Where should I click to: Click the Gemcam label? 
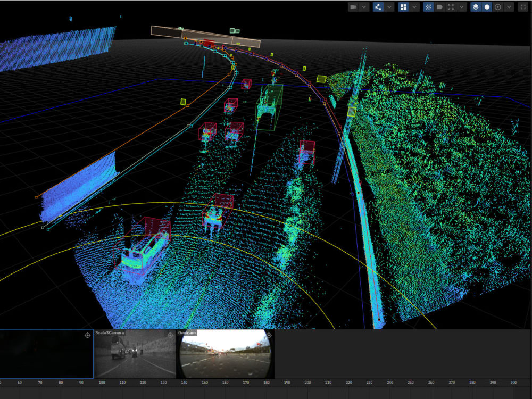tap(187, 333)
